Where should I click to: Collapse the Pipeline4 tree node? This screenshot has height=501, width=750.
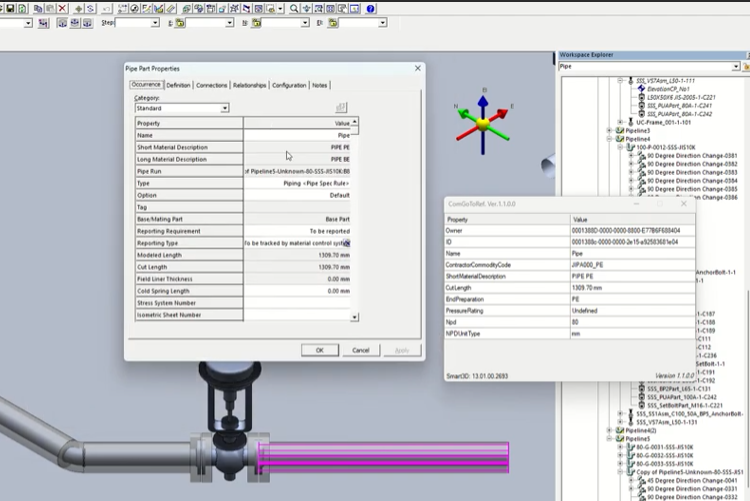point(610,139)
